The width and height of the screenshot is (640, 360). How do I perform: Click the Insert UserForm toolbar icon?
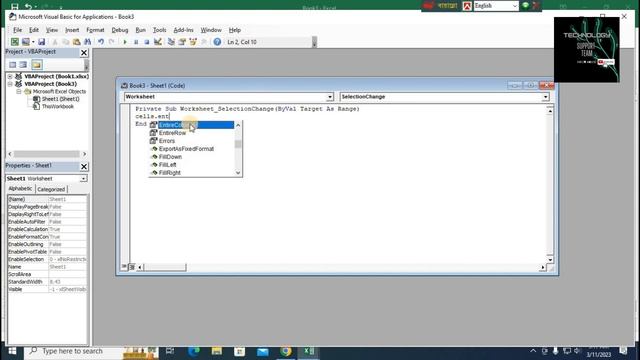point(25,42)
